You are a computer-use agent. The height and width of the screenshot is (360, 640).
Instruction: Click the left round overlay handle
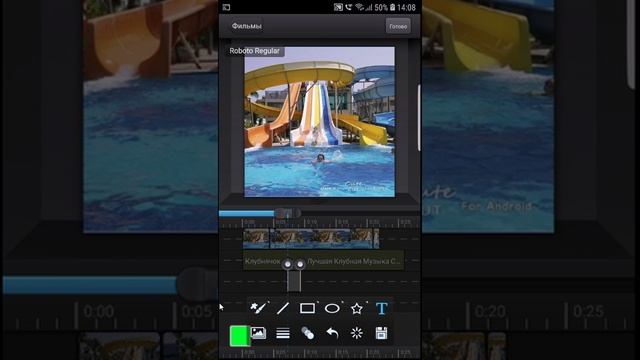click(288, 264)
